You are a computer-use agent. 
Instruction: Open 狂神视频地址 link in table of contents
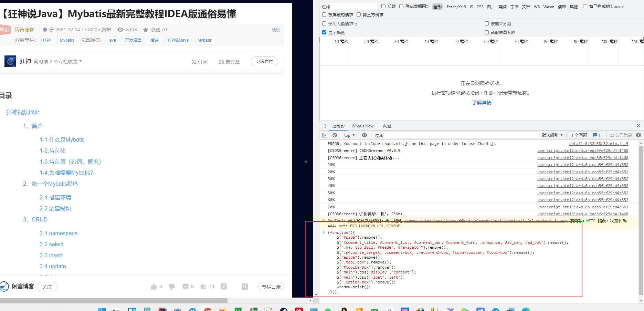23,112
